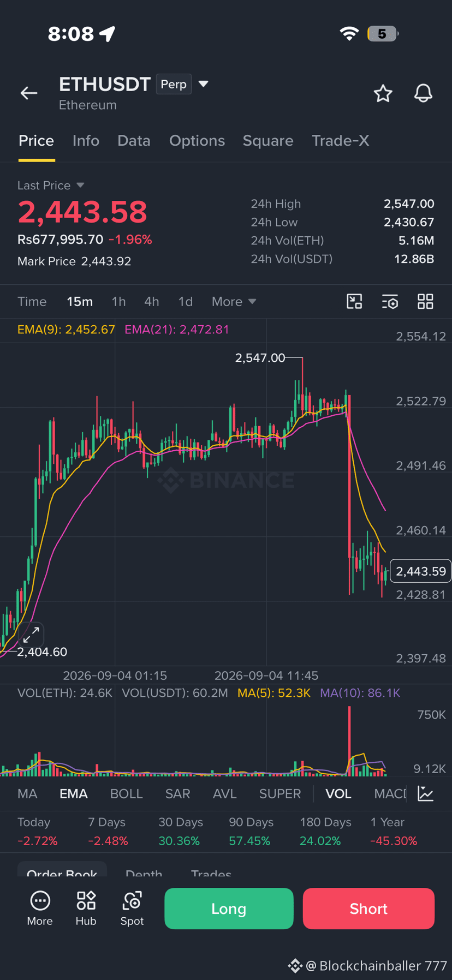Open price alert bell icon
452x980 pixels.
point(423,93)
